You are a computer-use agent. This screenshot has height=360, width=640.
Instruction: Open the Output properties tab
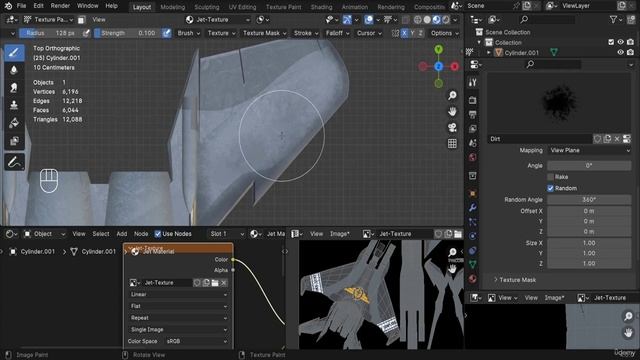pos(473,114)
